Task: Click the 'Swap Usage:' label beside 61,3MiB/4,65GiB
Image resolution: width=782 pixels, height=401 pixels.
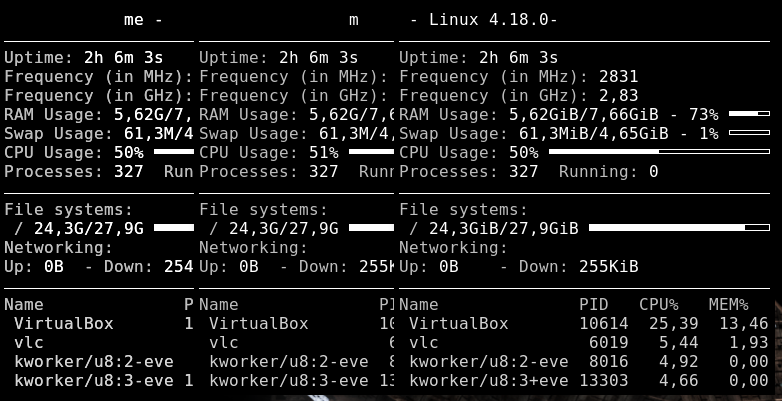Action: 454,134
